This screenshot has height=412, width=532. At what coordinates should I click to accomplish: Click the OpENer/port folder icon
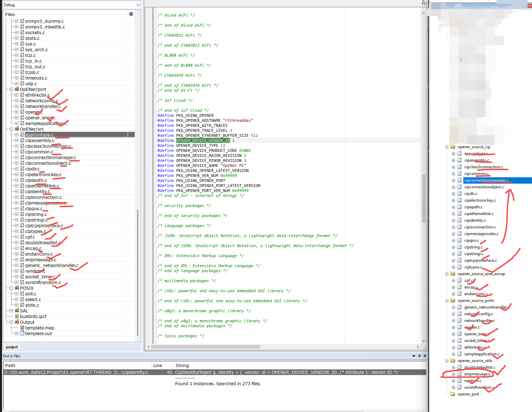point(17,89)
